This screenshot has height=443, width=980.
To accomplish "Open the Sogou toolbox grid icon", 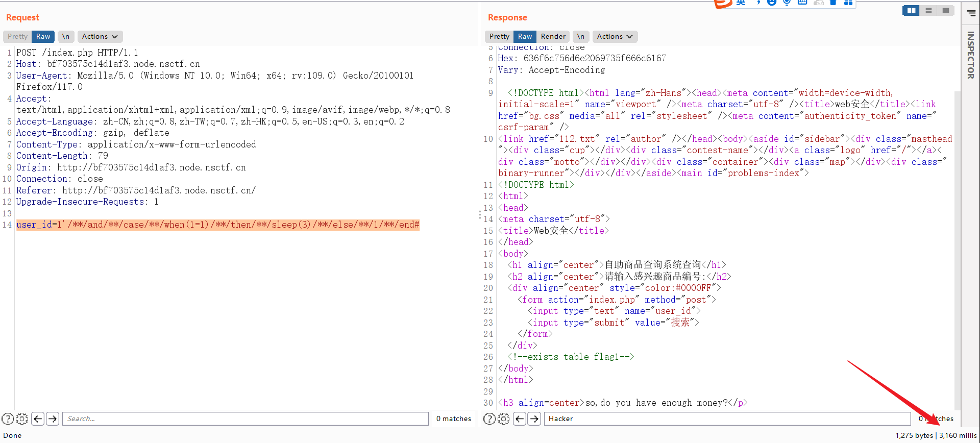I will [x=848, y=3].
